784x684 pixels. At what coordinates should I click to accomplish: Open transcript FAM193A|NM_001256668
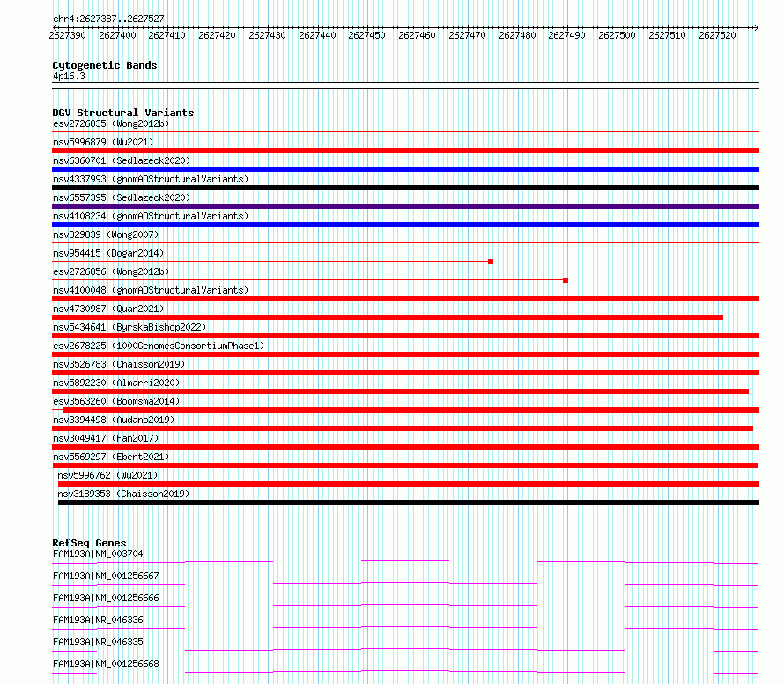(106, 664)
